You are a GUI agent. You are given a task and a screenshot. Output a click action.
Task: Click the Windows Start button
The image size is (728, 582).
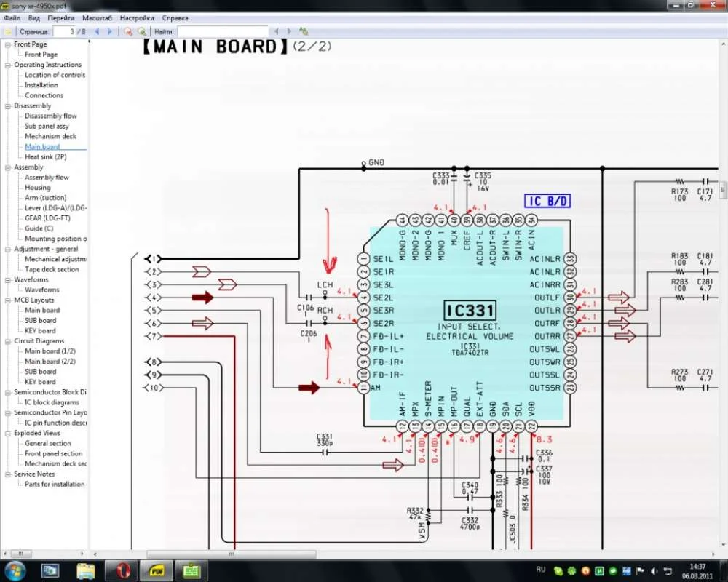15,570
